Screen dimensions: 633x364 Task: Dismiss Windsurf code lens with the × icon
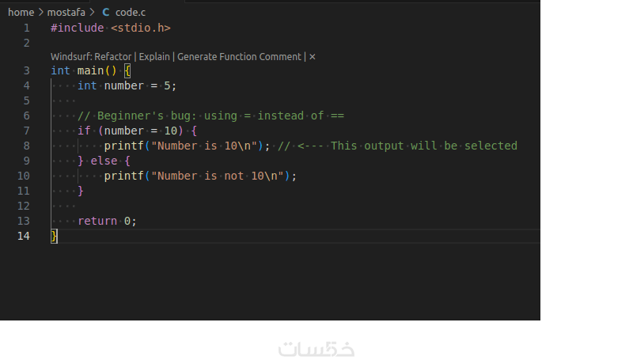(312, 57)
